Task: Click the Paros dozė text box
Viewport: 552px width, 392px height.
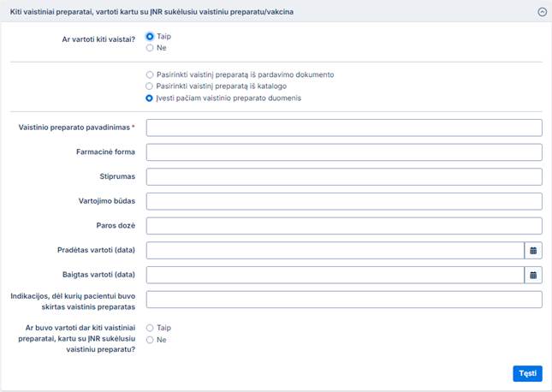Action: click(x=344, y=226)
